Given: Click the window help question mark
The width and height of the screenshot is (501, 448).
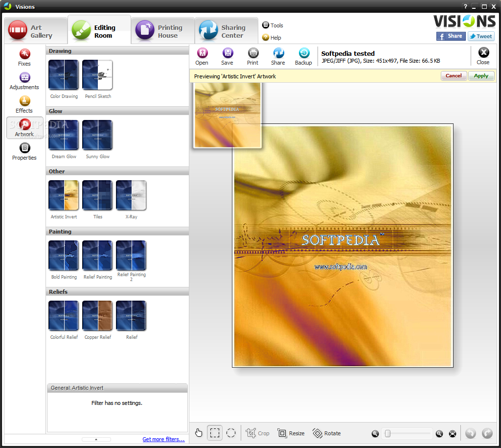Looking at the screenshot, I should [x=465, y=6].
